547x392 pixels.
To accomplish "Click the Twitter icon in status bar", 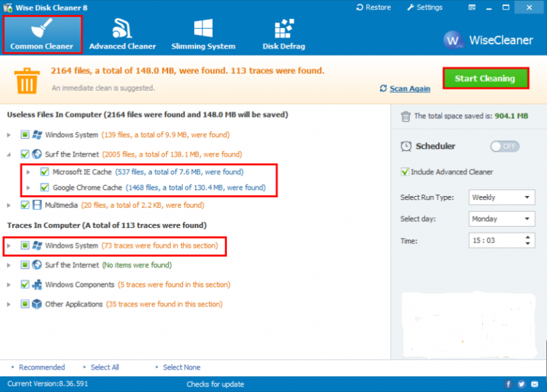I will click(x=522, y=384).
